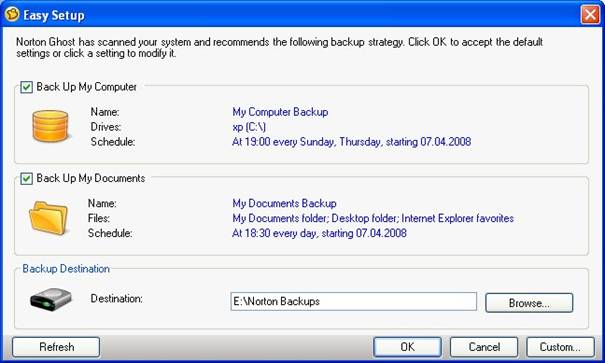Open the My Documents Backup name setting
This screenshot has width=605, height=363.
tap(284, 203)
